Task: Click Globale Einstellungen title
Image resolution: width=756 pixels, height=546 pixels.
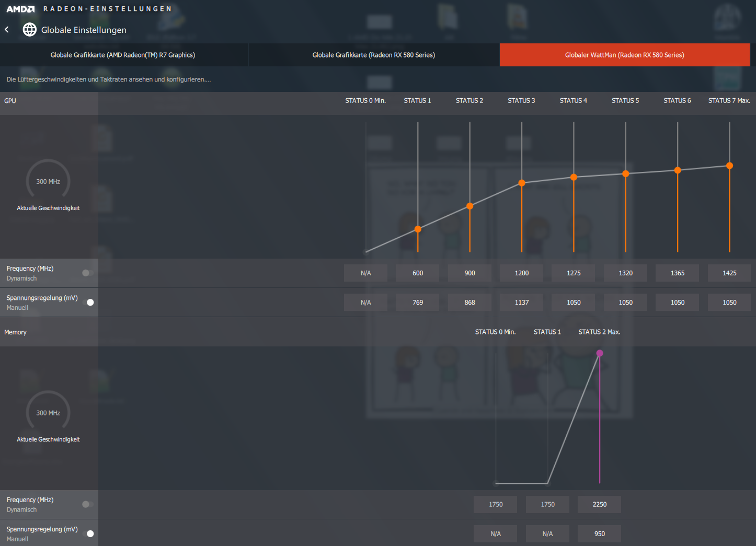Action: point(84,30)
